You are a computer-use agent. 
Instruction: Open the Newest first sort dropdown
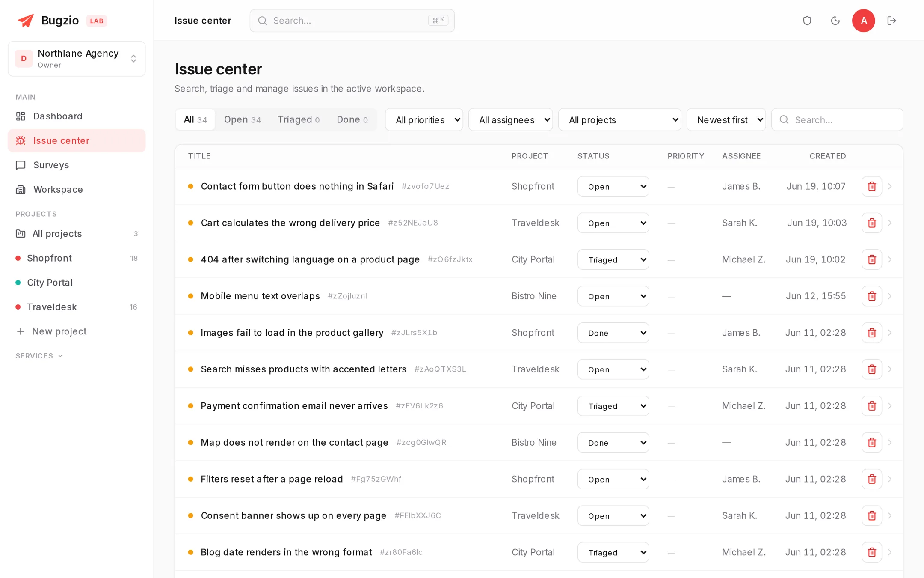726,120
